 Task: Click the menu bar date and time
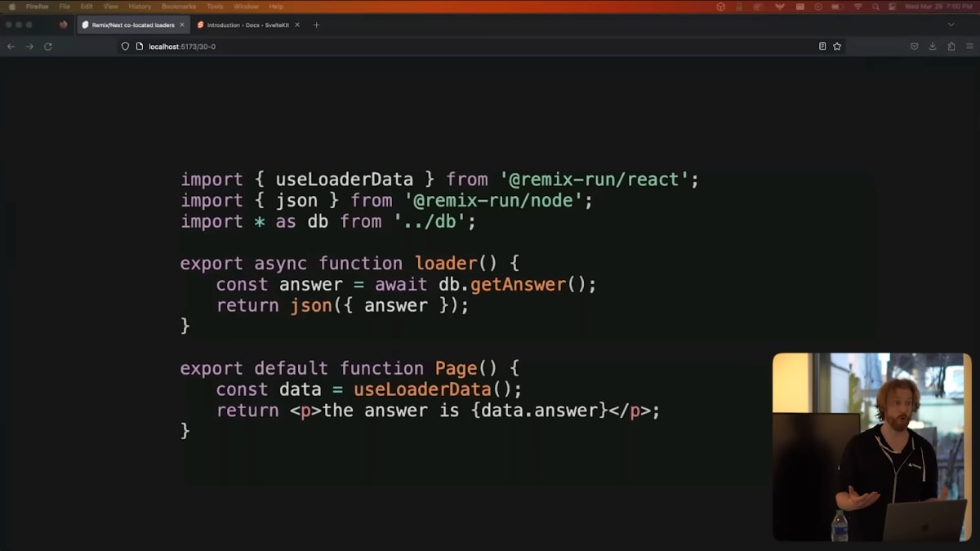click(939, 7)
